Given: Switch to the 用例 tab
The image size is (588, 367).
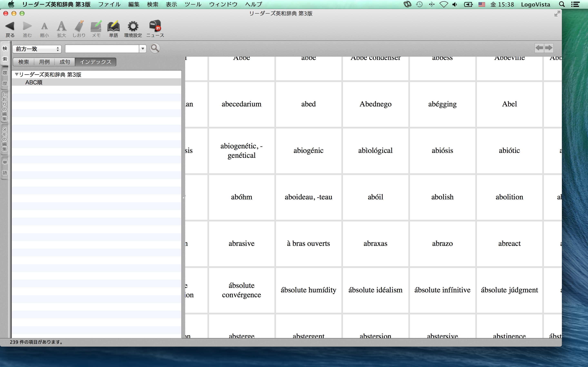Looking at the screenshot, I should tap(44, 62).
